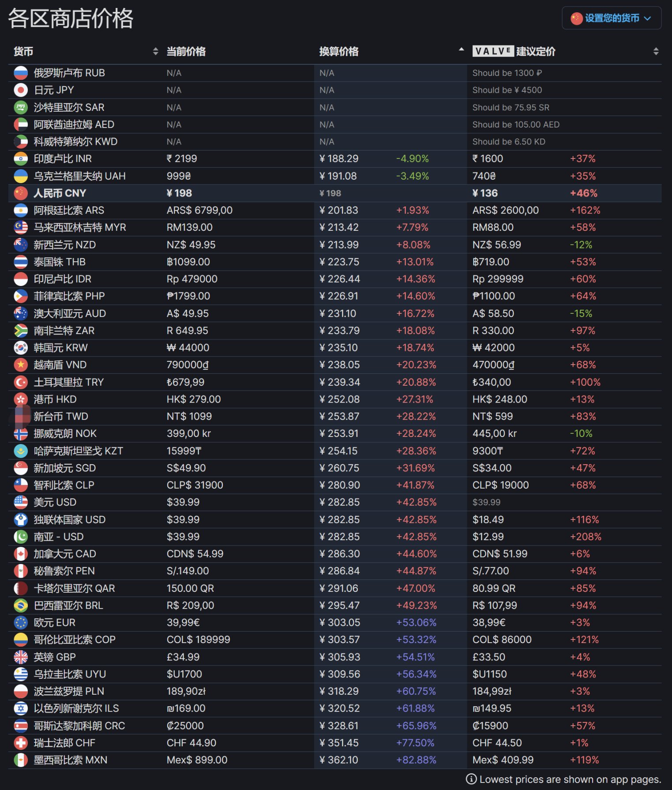Click the South Africa flag icon for ZAR
The width and height of the screenshot is (672, 790).
click(21, 331)
